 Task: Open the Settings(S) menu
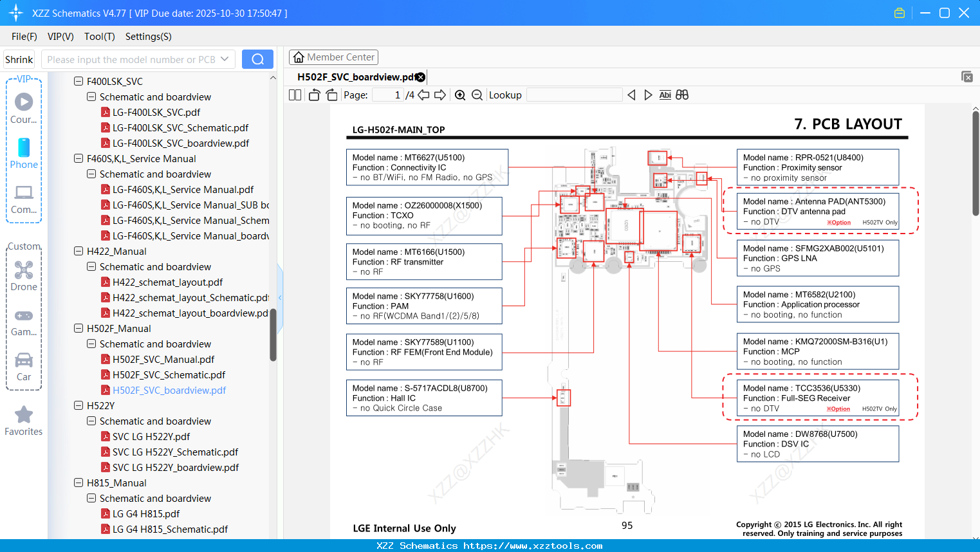coord(148,37)
